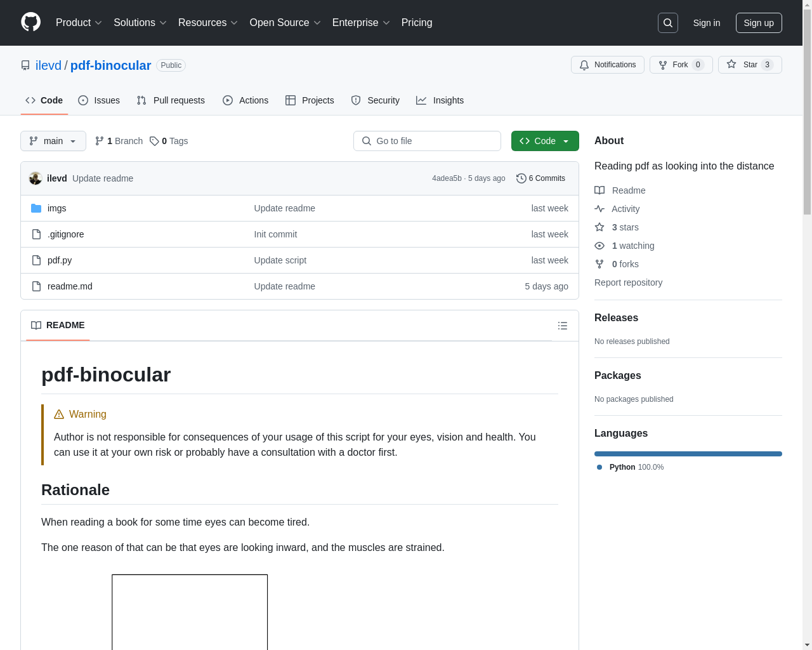Click the ilevd user avatar
The height and width of the screenshot is (650, 812).
36,178
